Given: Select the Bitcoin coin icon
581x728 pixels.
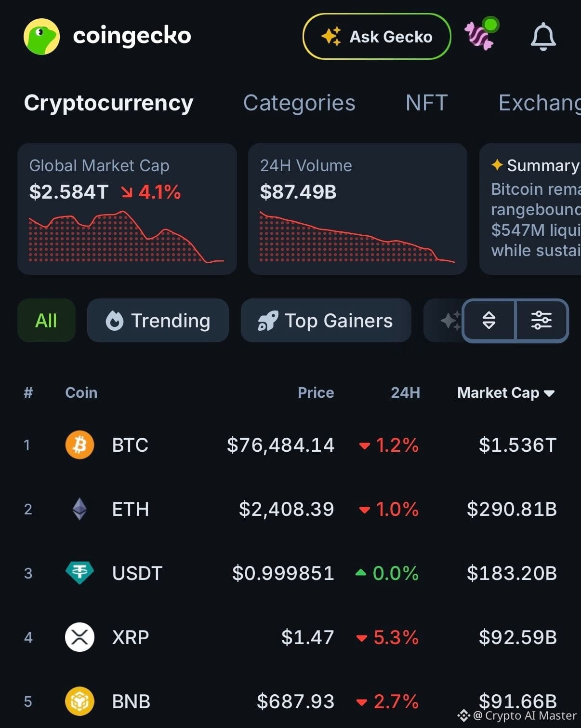Looking at the screenshot, I should [x=79, y=445].
